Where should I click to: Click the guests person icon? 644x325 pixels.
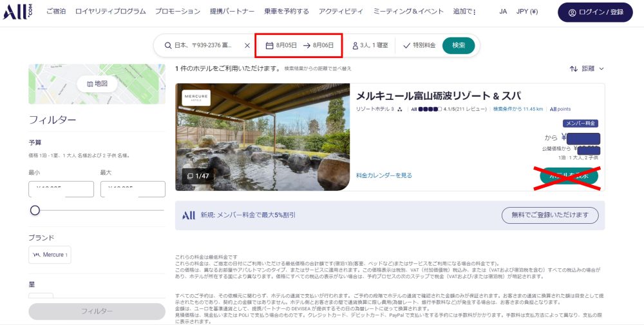coord(355,46)
